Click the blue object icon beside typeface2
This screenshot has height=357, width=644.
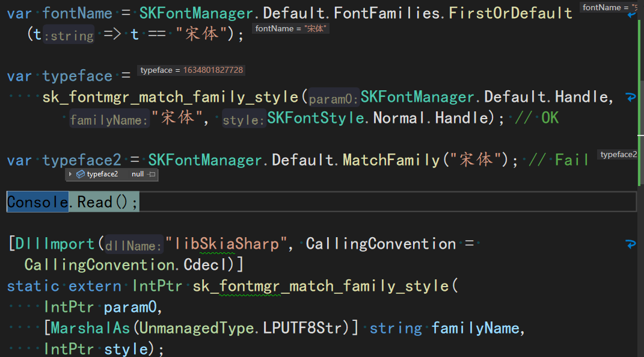pos(81,174)
